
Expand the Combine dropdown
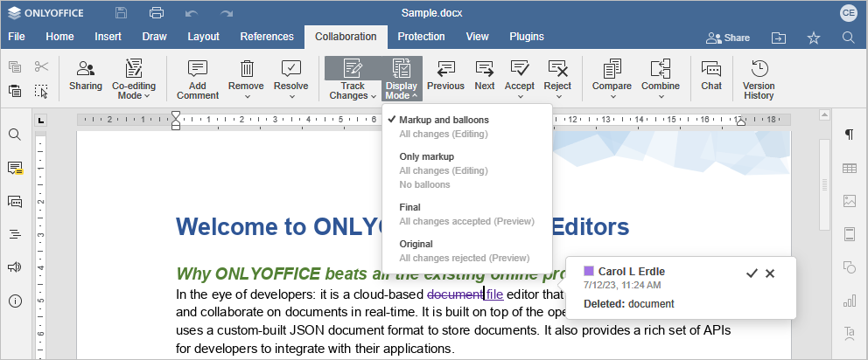(661, 96)
